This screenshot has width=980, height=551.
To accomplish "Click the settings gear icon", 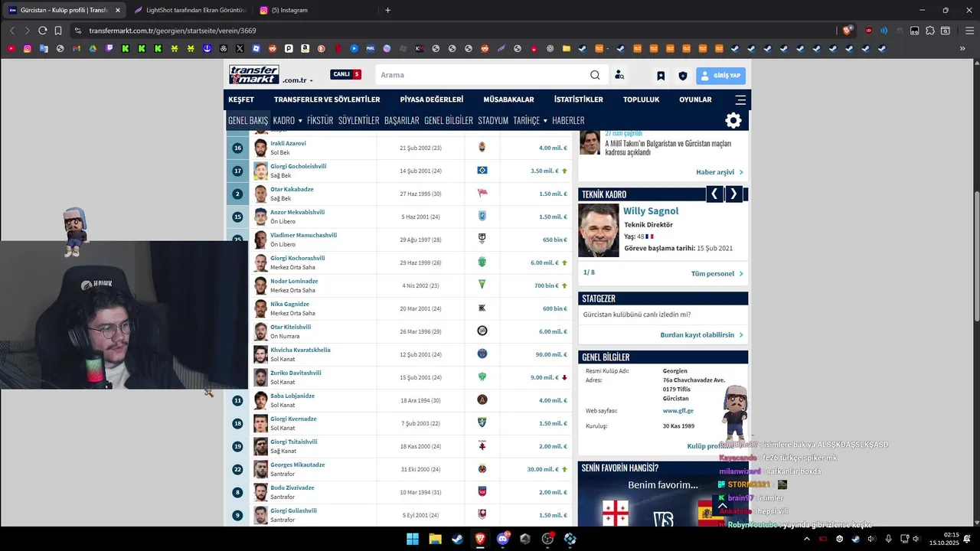I will [733, 120].
